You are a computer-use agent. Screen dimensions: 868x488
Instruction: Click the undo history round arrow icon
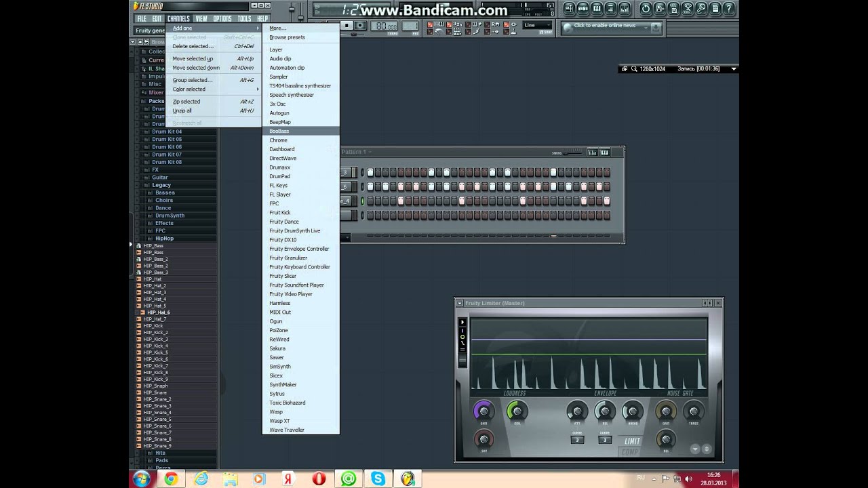pyautogui.click(x=646, y=9)
